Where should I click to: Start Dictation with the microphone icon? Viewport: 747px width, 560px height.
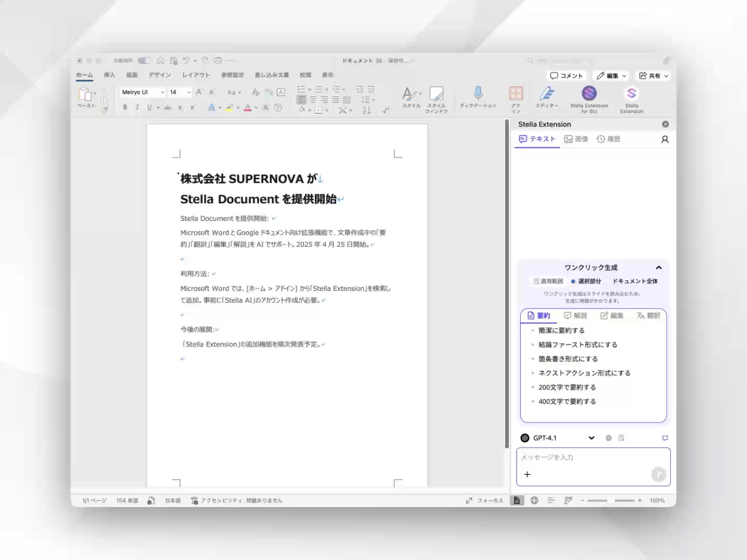(x=478, y=97)
